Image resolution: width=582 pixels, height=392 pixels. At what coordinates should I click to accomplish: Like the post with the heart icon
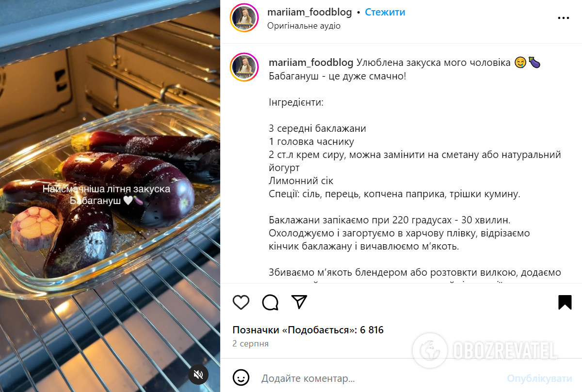[241, 302]
